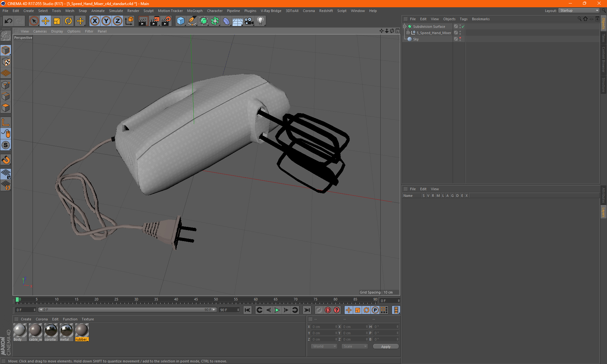Screen dimensions: 607x364
Task: Open the Scale mode dropdown
Action: [355, 347]
